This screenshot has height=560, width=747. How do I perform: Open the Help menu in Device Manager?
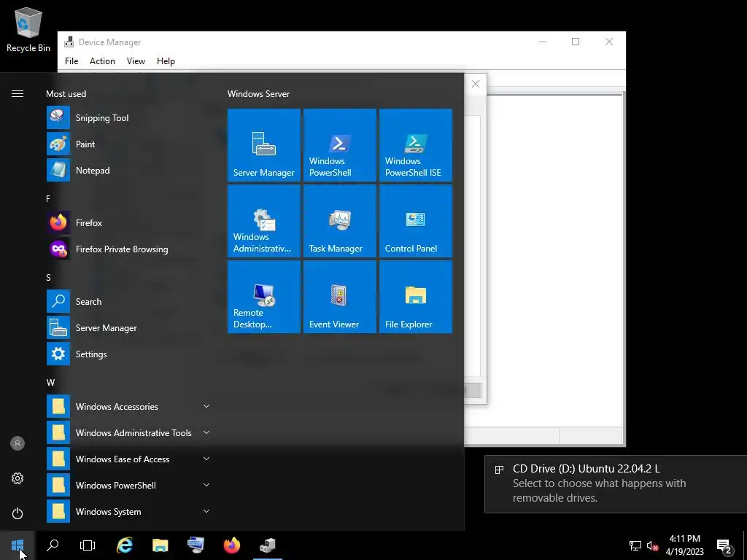166,61
